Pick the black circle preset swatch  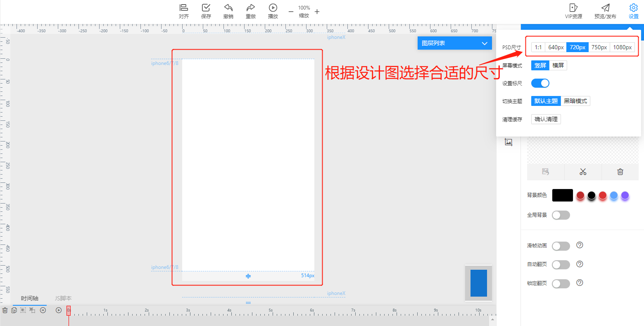click(x=592, y=195)
